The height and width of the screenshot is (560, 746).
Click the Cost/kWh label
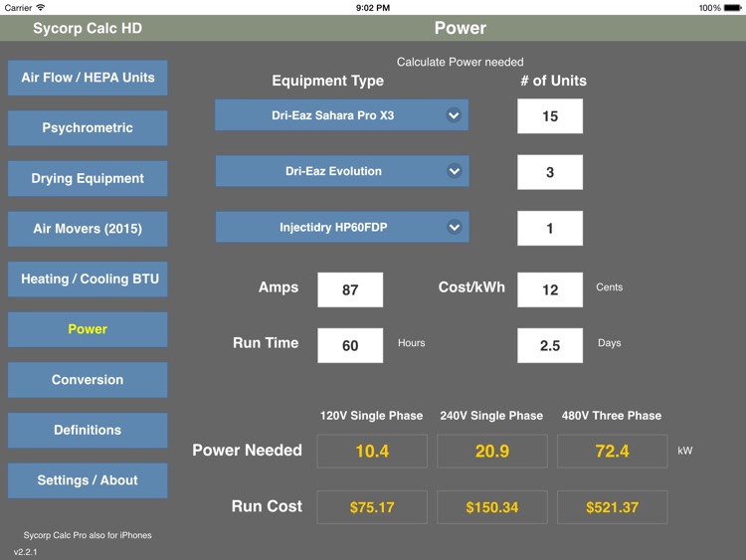pos(471,287)
